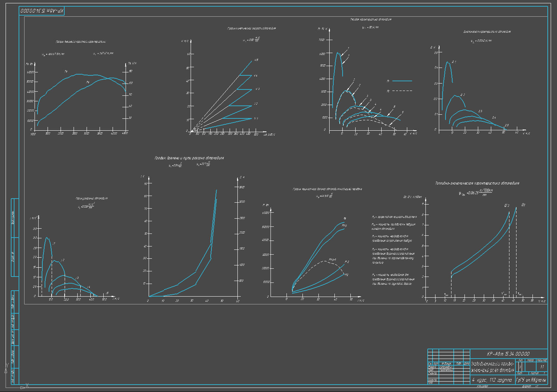Click the "Тяговая характеристика автомобиля" chart title
This screenshot has width=557, height=392.
coord(370,19)
